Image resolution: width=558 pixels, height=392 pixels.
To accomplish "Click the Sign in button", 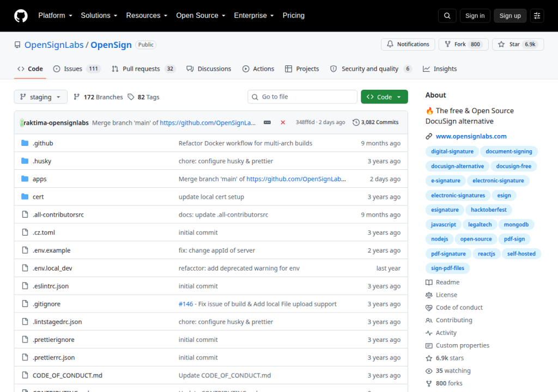I will click(475, 16).
